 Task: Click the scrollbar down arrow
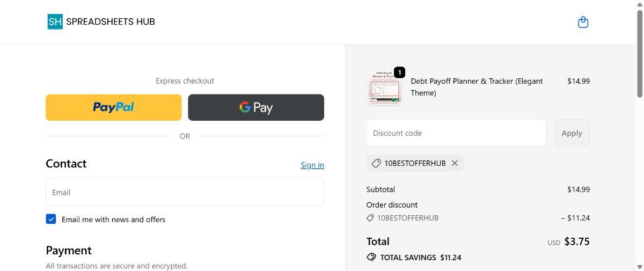tap(639, 267)
